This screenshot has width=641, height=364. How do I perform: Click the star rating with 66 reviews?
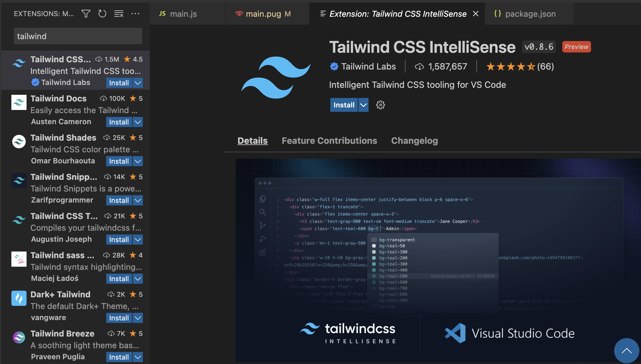click(519, 66)
